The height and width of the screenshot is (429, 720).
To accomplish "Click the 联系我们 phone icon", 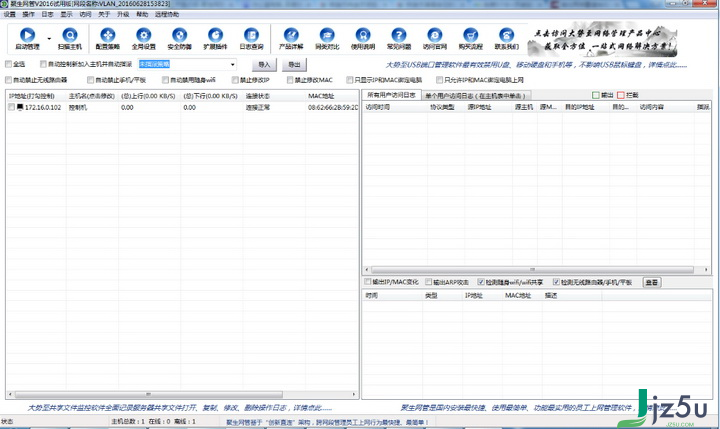I will point(506,35).
